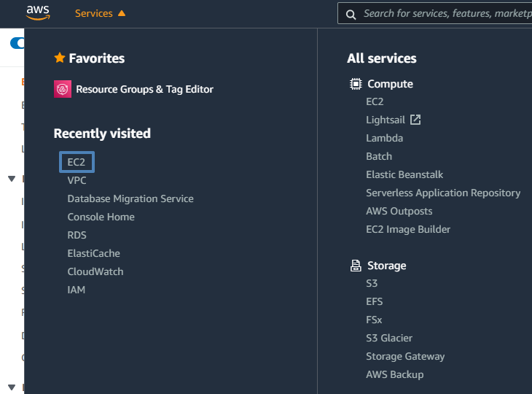The height and width of the screenshot is (394, 532).
Task: Collapse the lower sidebar section triangle
Action: click(12, 387)
